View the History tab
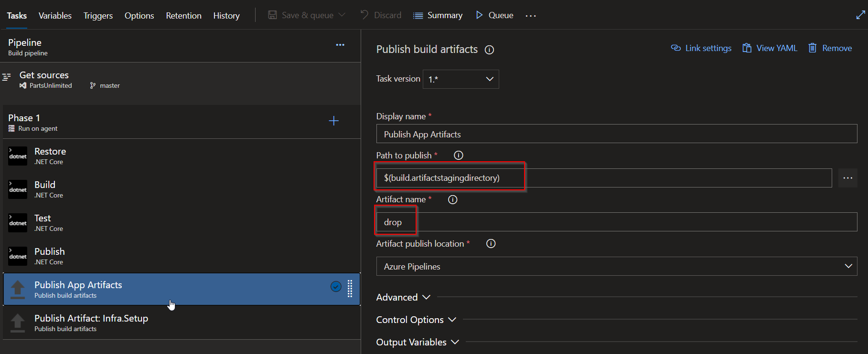 coord(226,15)
